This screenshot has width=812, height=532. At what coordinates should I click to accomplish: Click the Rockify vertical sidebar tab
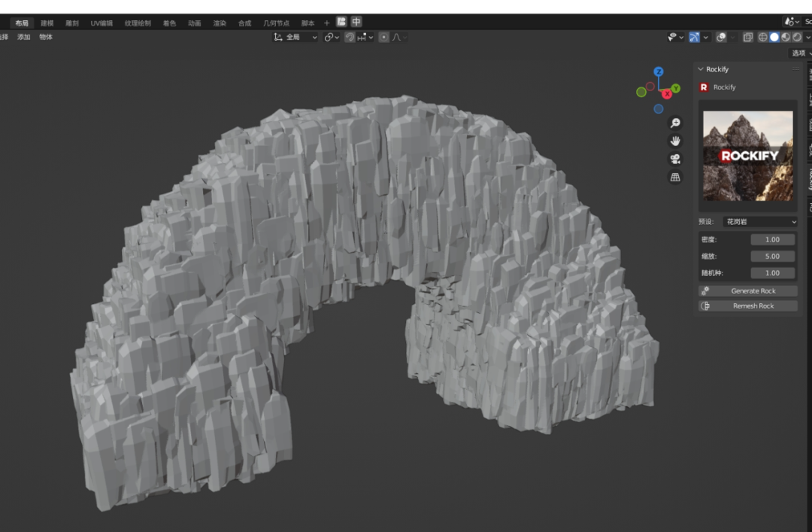(x=810, y=179)
